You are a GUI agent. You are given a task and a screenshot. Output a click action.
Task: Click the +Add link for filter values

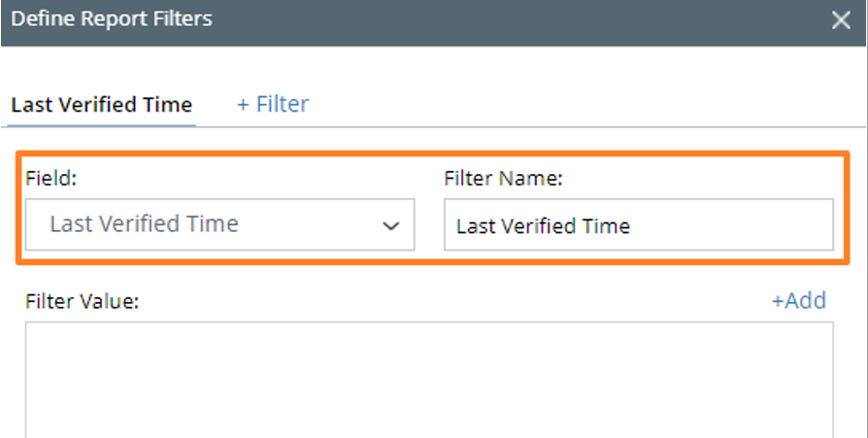pos(798,301)
